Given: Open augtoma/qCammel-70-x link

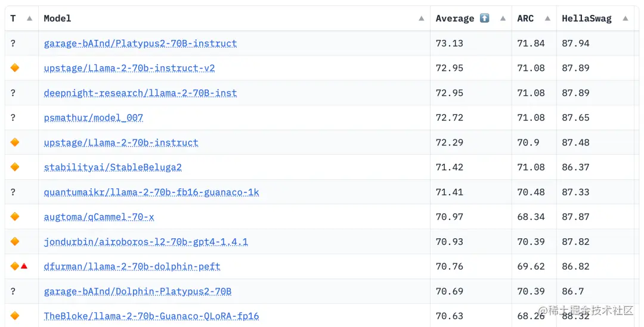Looking at the screenshot, I should [99, 217].
